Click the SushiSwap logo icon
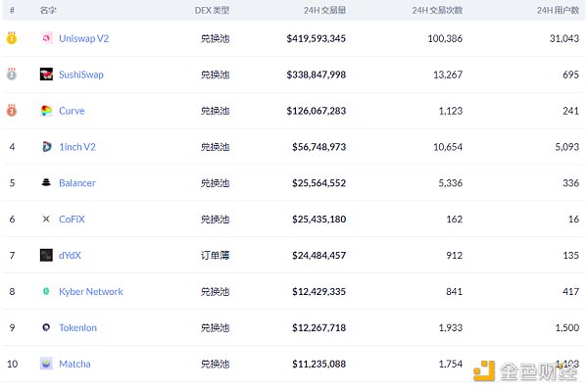 [x=46, y=74]
